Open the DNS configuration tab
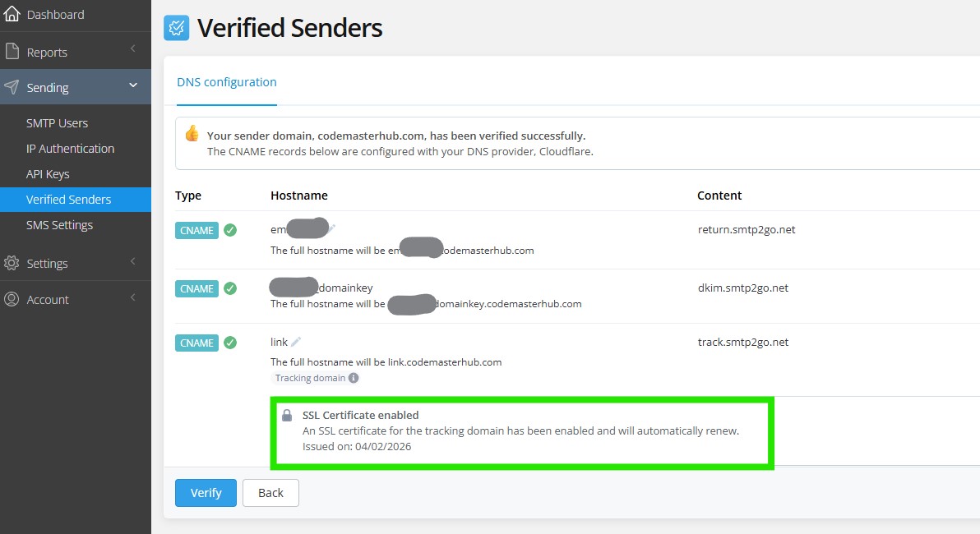The image size is (980, 534). 227,82
